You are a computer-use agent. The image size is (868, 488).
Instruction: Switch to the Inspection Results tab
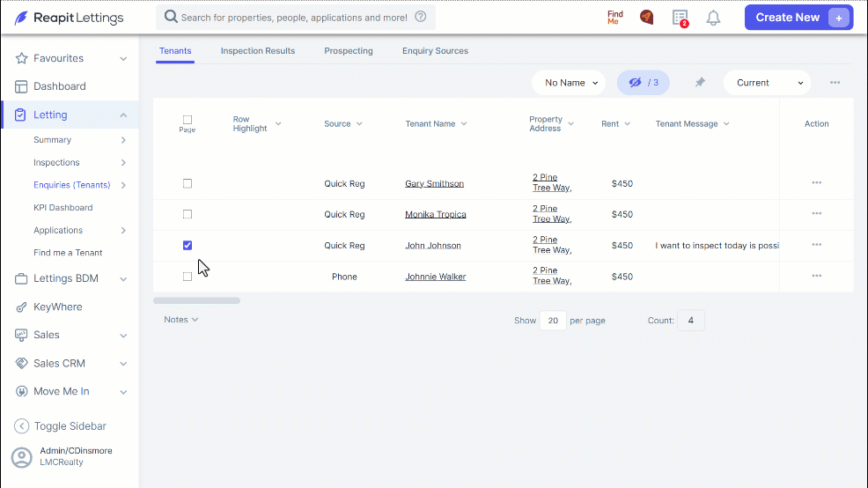click(x=258, y=51)
